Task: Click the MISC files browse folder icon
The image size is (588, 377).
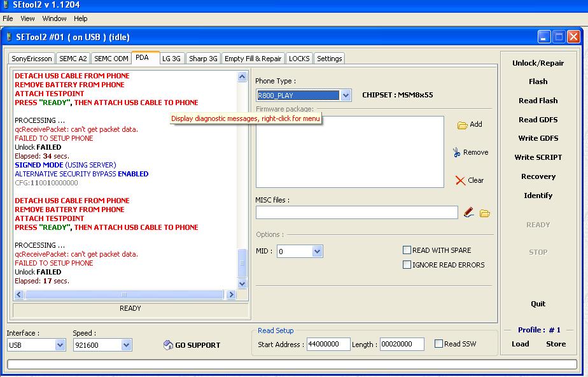Action: (x=484, y=213)
